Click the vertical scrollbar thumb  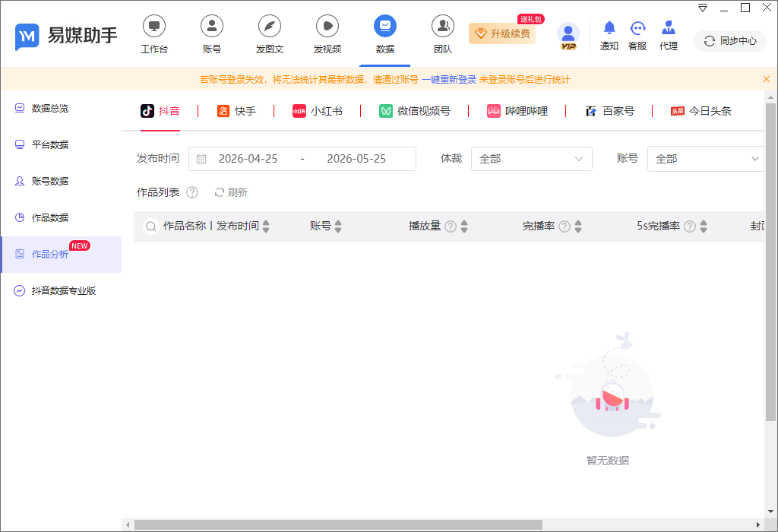click(x=770, y=262)
